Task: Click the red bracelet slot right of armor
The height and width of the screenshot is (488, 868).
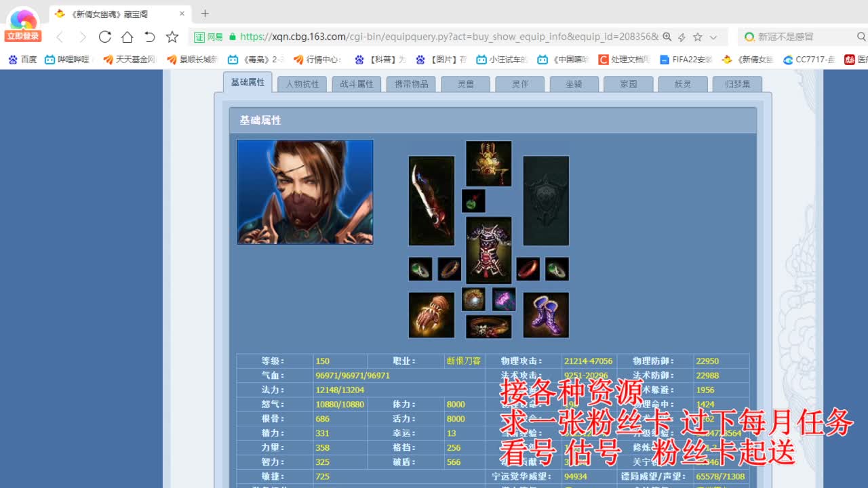Action: [x=528, y=269]
